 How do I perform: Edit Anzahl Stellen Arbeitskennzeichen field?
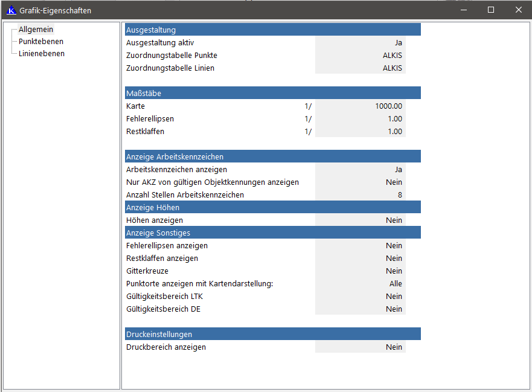(x=361, y=195)
